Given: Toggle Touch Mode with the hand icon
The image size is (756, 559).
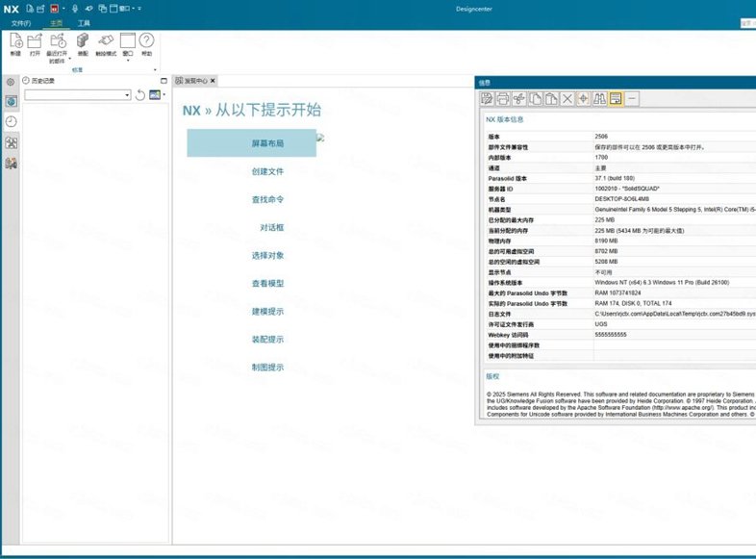Looking at the screenshot, I should (106, 41).
